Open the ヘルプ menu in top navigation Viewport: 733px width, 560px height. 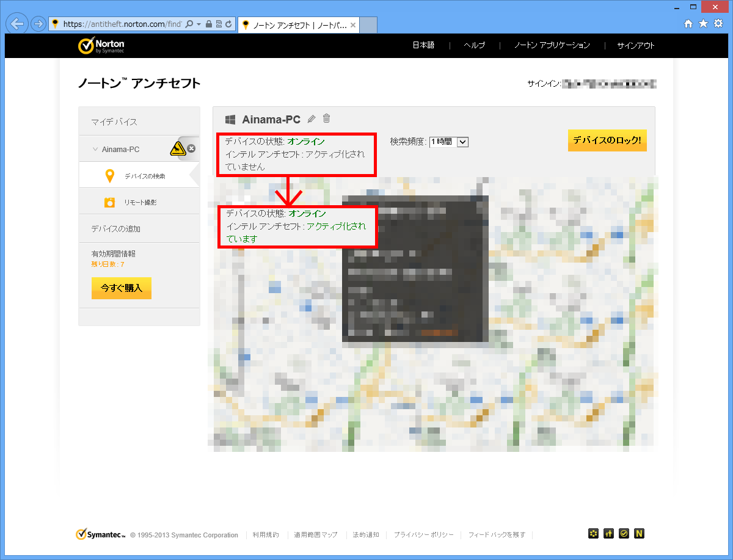coord(474,46)
